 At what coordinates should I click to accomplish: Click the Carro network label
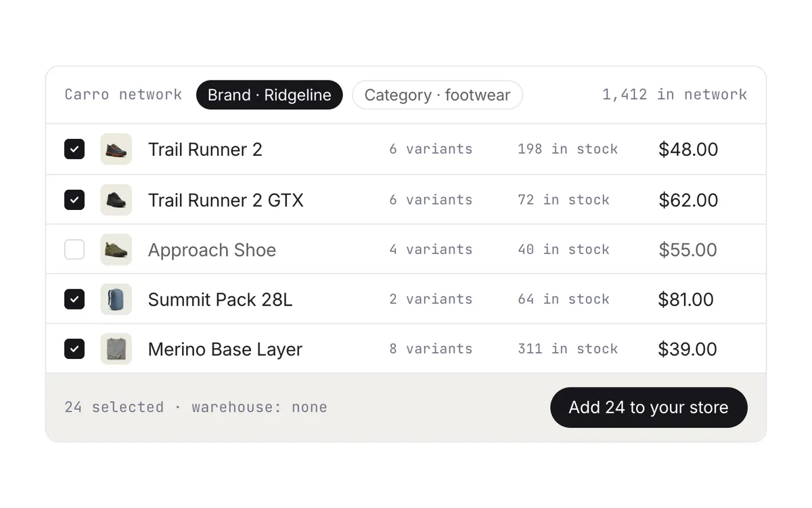(x=123, y=94)
